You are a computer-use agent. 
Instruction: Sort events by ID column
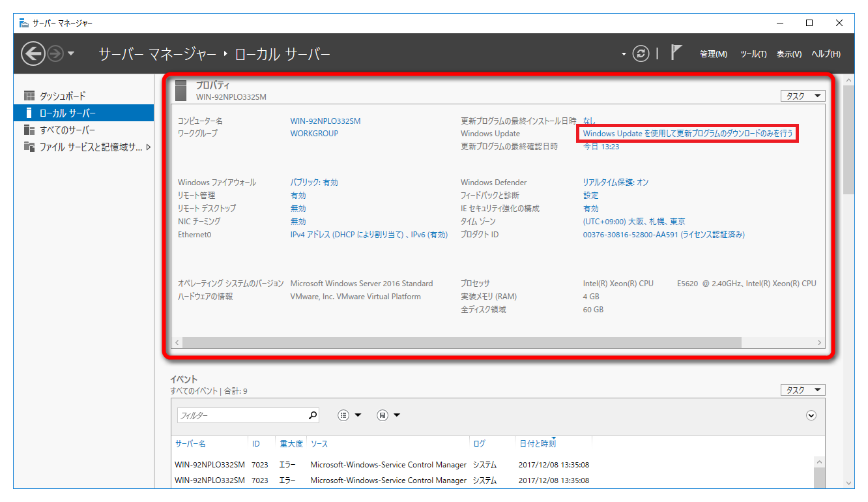coord(256,444)
